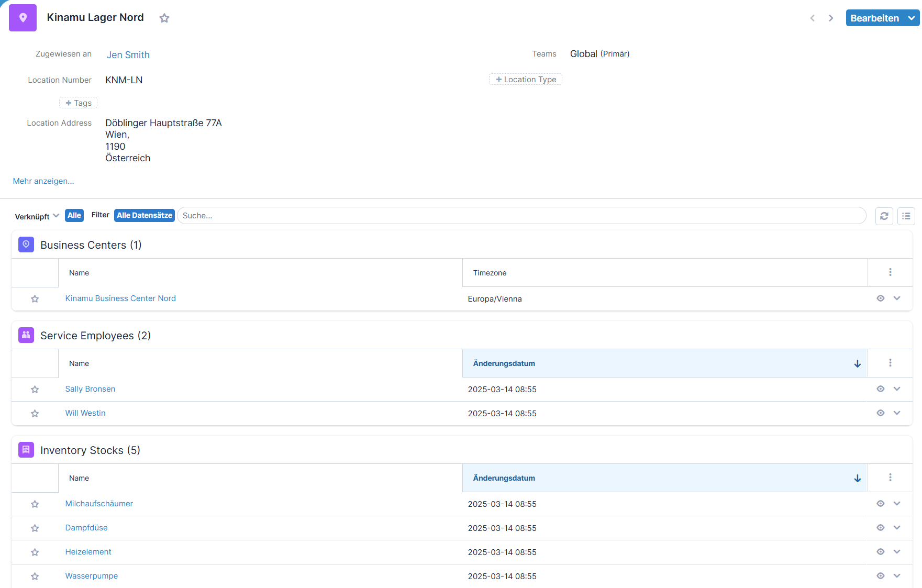Open the Bearbeiten dropdown arrow

912,18
